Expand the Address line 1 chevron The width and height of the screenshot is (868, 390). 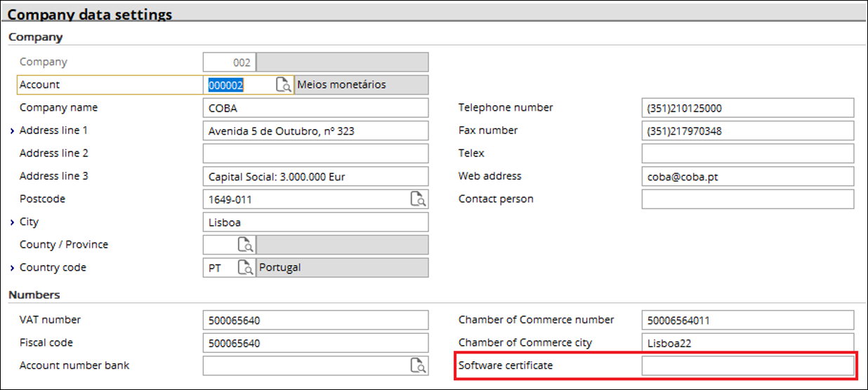[x=13, y=131]
